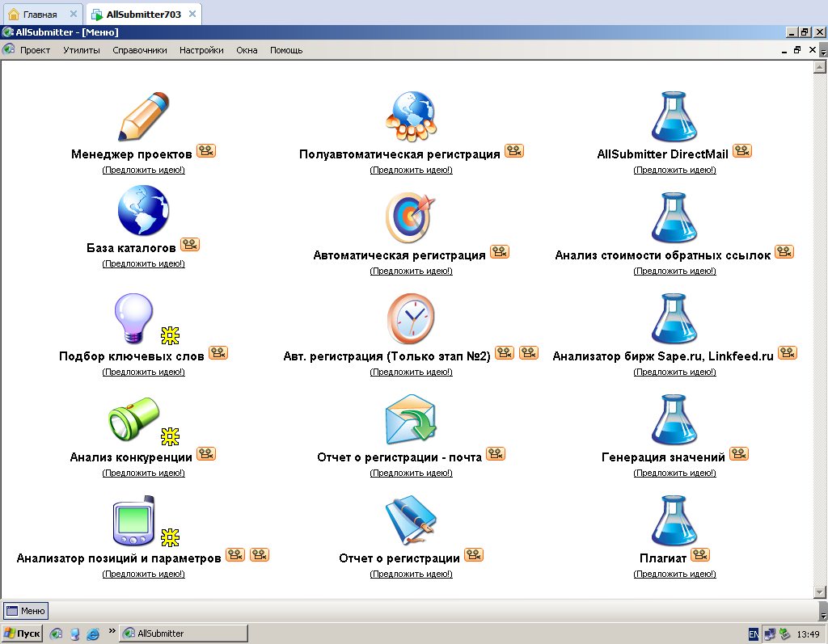Screen dimensions: 828x644
Task: Open the Окна menu
Action: [247, 50]
